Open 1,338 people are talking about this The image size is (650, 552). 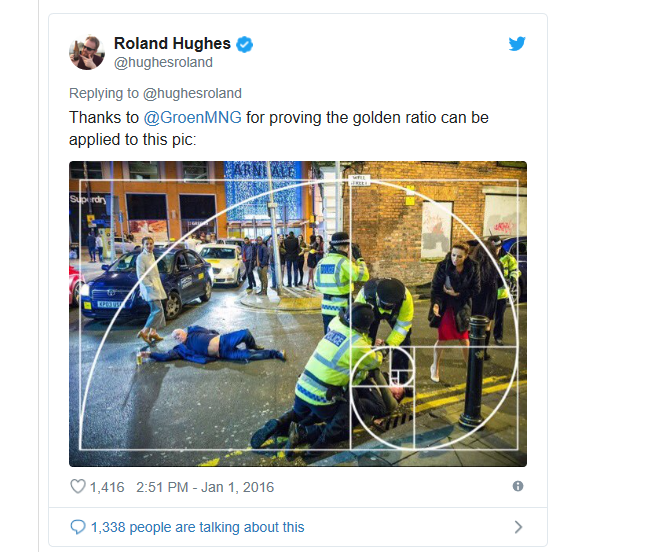tap(197, 527)
